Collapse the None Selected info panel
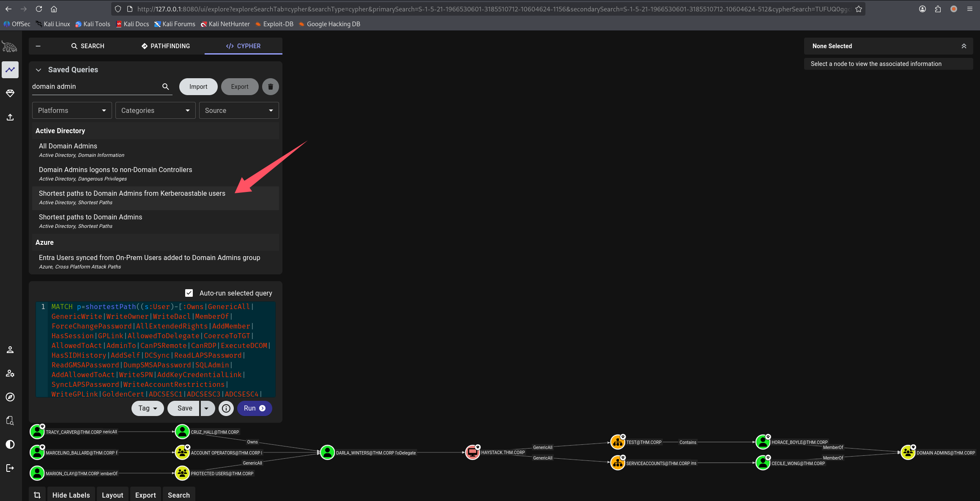 [x=964, y=46]
